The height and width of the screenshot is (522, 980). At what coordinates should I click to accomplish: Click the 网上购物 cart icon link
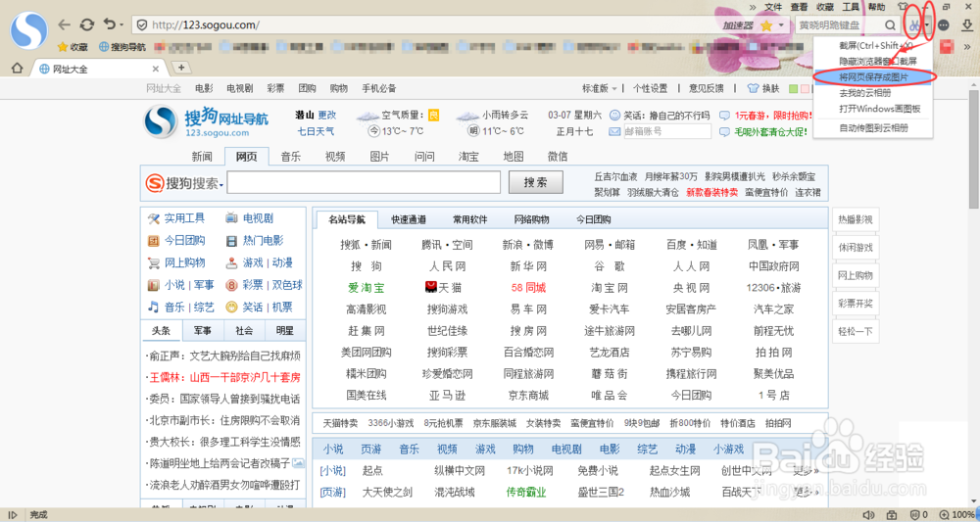click(153, 262)
